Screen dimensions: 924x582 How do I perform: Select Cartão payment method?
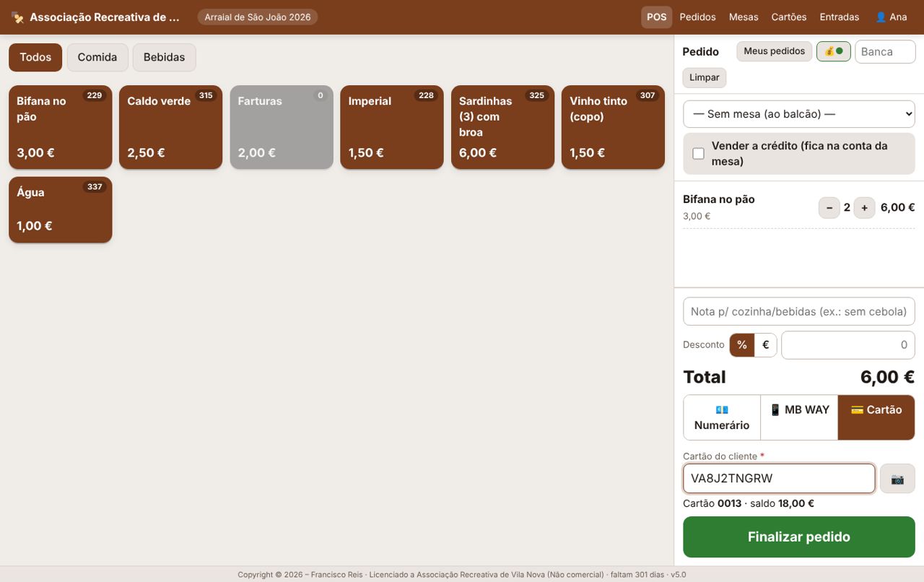876,417
